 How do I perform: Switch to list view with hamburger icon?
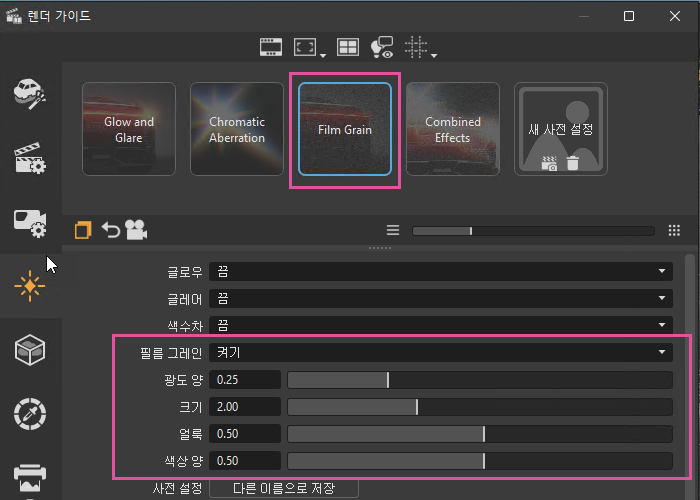(x=393, y=230)
